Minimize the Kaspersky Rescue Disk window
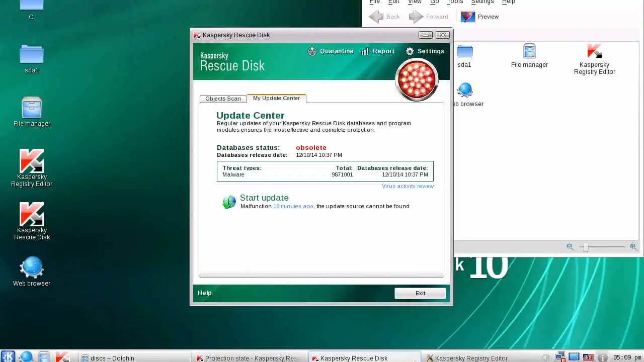 pos(426,35)
